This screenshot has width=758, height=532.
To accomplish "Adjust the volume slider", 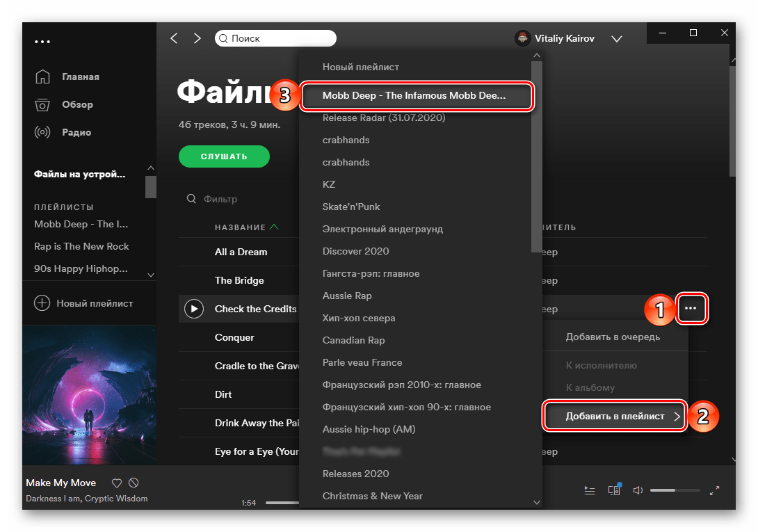I will 675,490.
